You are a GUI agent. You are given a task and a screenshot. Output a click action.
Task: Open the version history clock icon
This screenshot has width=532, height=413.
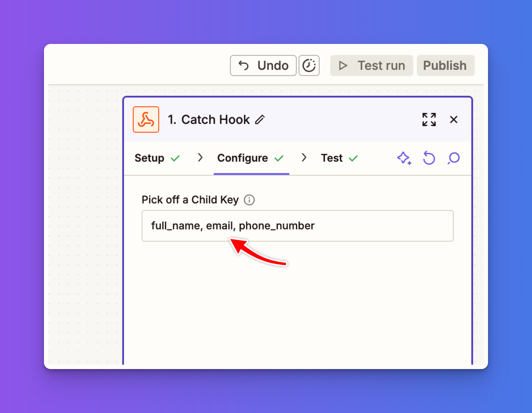click(x=309, y=65)
